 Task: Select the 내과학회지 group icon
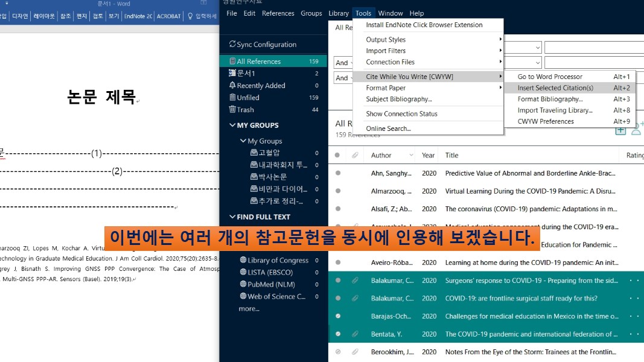tap(254, 165)
